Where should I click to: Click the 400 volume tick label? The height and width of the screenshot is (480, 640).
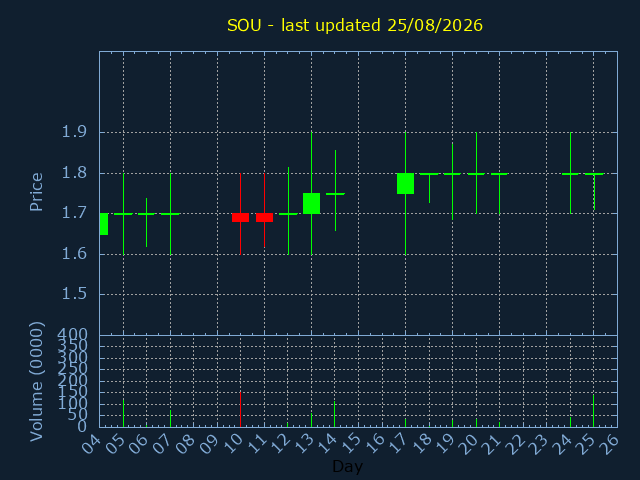click(x=72, y=335)
